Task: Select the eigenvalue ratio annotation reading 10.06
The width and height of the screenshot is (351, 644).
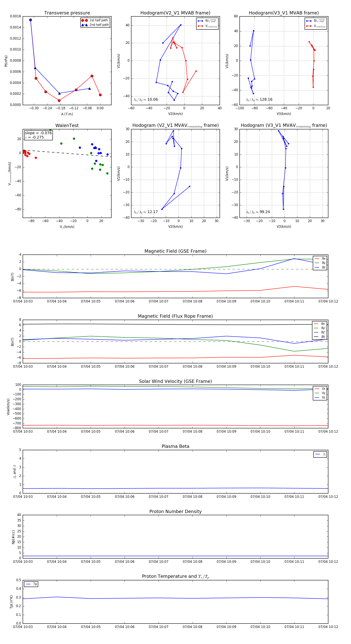Action: coord(146,100)
